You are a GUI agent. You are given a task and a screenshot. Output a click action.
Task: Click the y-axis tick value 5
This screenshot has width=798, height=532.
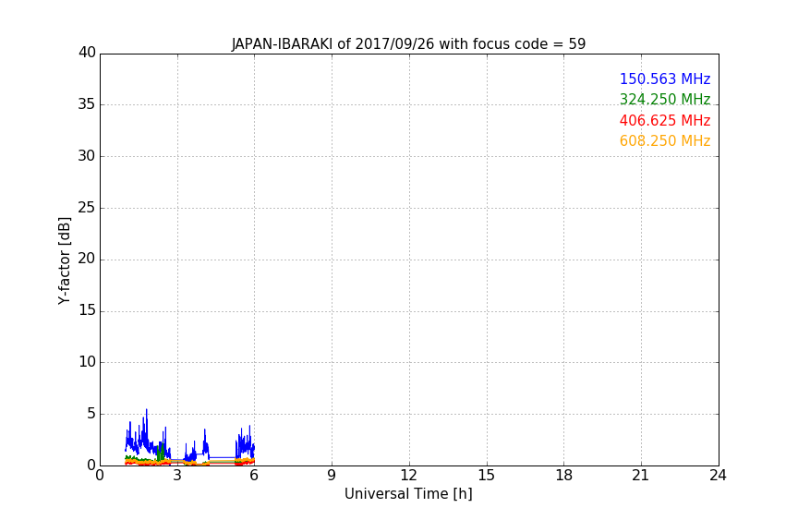91,414
